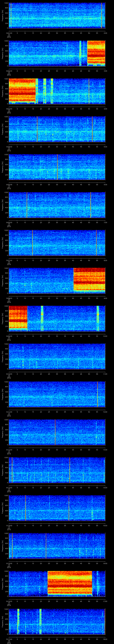Screen dimensions: 114x644
Task: Select the 14:00 end time label
Action: pos(105,488)
